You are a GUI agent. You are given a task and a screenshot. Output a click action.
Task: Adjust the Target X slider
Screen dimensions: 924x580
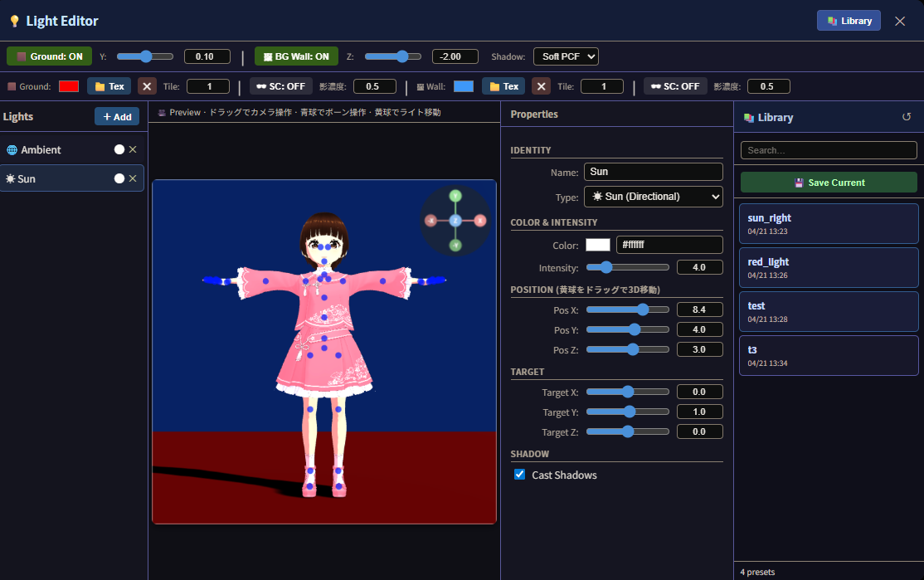(628, 392)
